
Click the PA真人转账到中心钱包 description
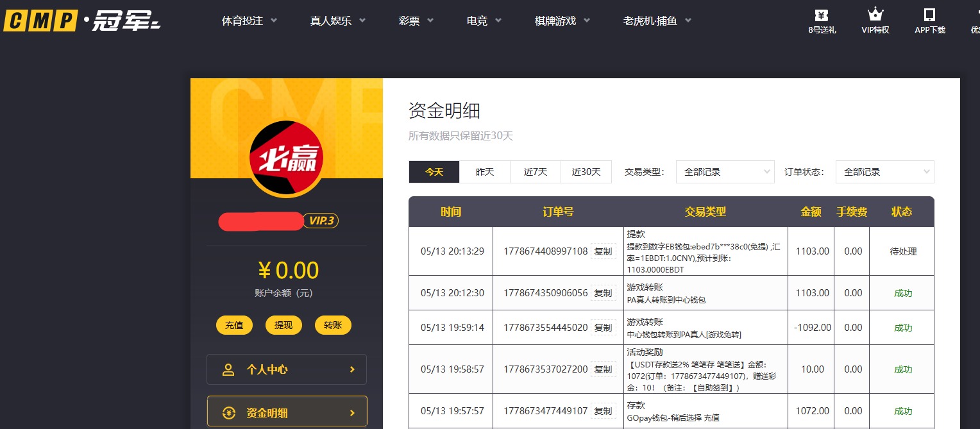point(666,299)
